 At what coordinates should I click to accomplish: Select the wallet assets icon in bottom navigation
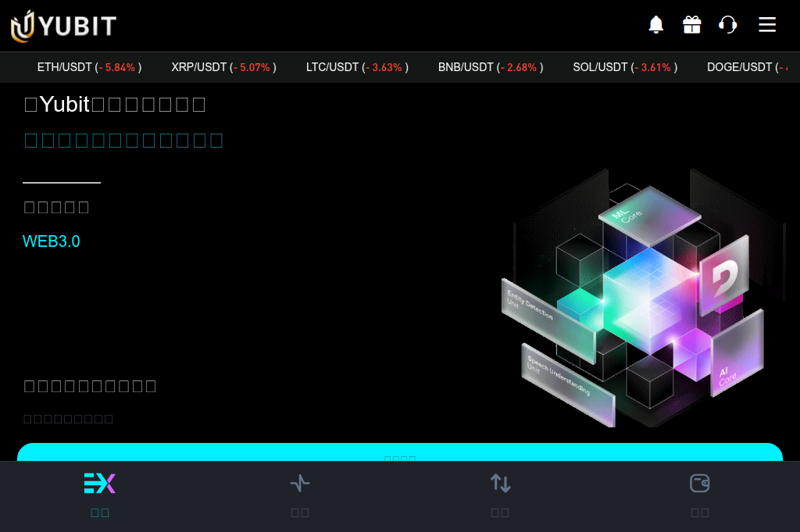(x=700, y=483)
